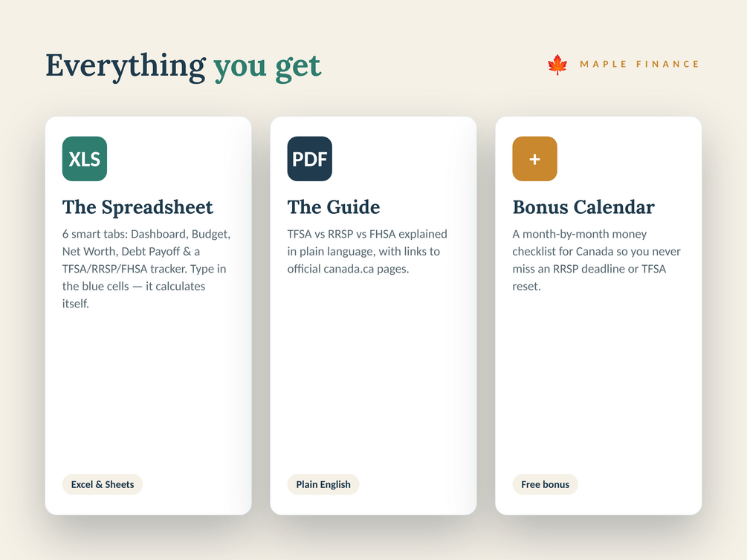Click the word 'Everything' in the title
The width and height of the screenshot is (747, 560).
click(126, 65)
